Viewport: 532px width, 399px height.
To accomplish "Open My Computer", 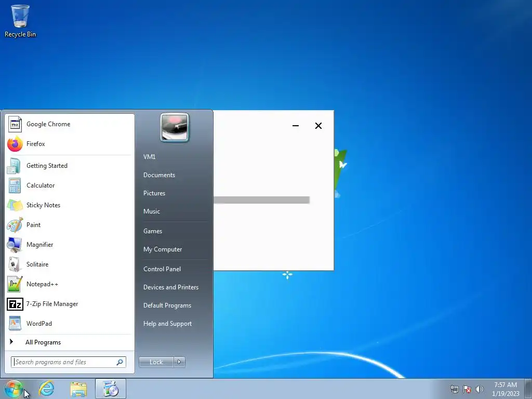I will [163, 249].
